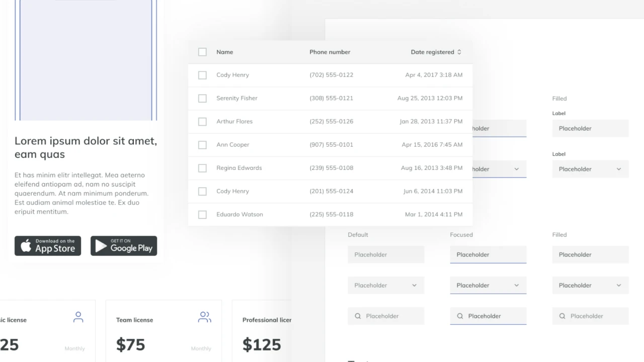Click date Aug 25, 2013 12:03 PM

click(430, 98)
